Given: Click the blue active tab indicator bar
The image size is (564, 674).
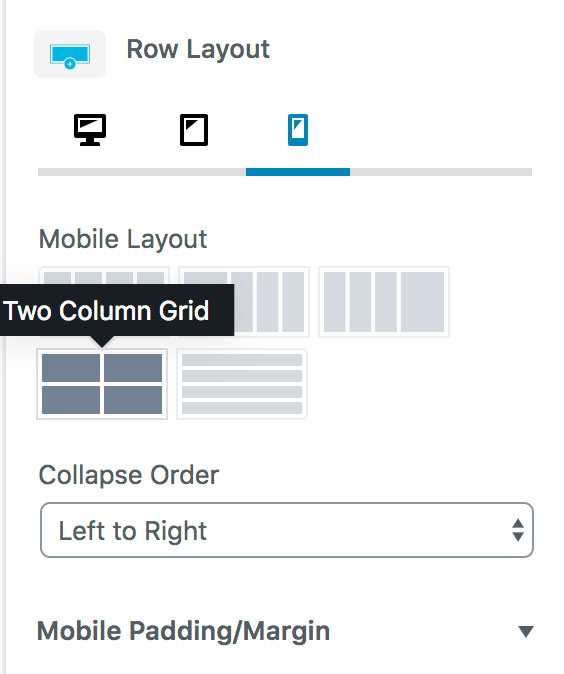Looking at the screenshot, I should click(x=298, y=172).
